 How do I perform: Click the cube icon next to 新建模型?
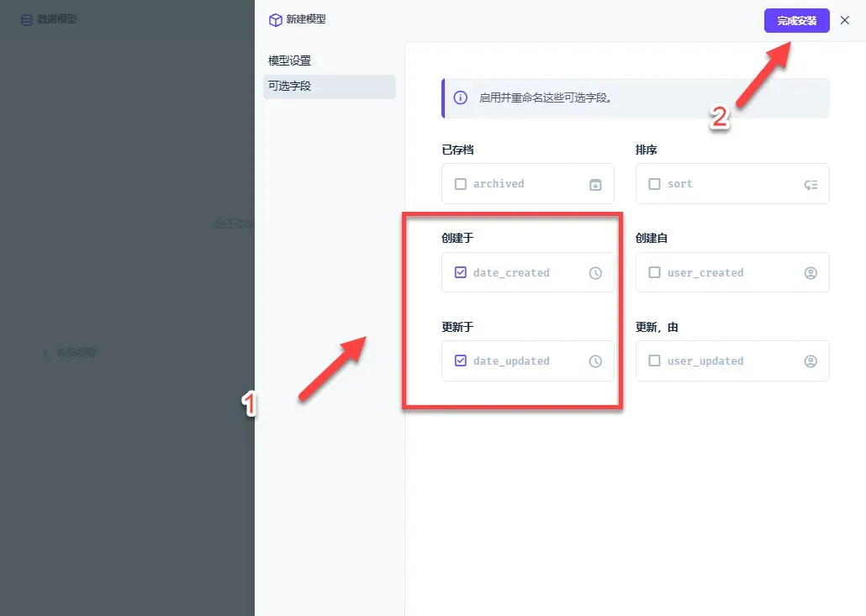coord(275,20)
